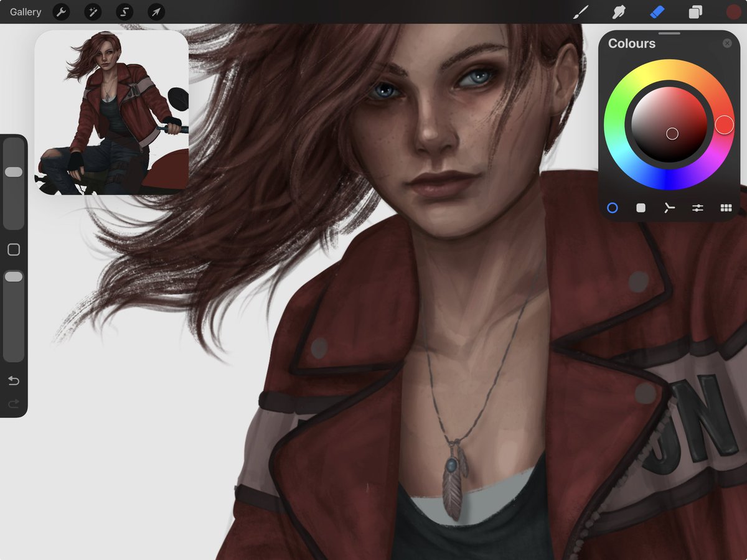Click the Colours panel title
The image size is (747, 560).
[x=631, y=44]
